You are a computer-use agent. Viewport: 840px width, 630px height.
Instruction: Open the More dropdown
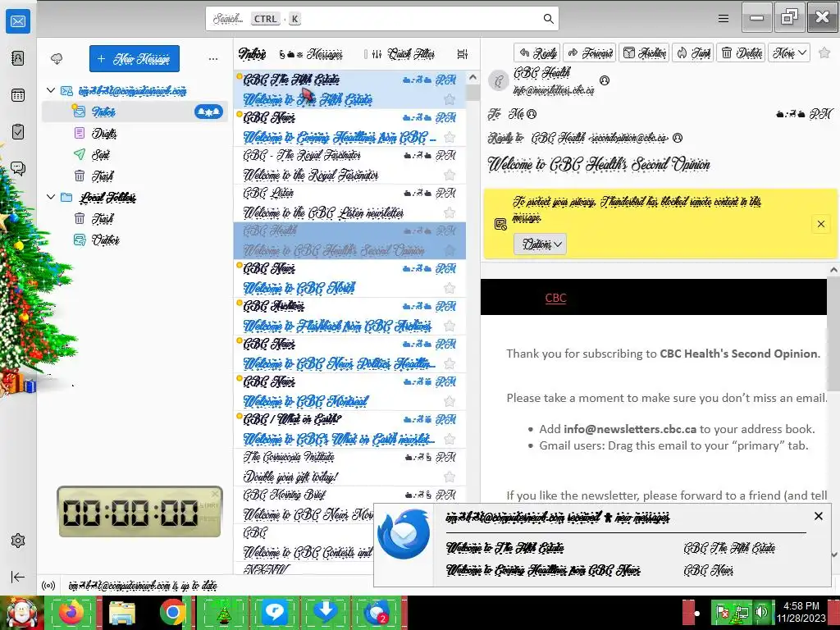[x=789, y=52]
